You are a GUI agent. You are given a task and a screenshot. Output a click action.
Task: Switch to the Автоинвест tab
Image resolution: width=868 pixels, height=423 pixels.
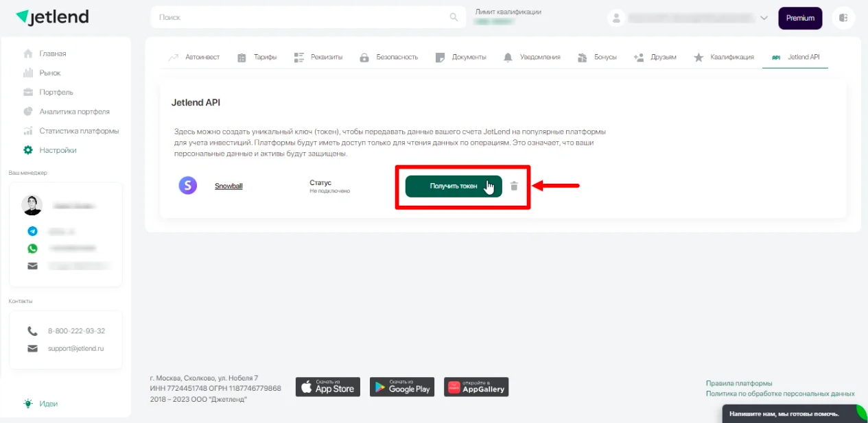(x=194, y=57)
